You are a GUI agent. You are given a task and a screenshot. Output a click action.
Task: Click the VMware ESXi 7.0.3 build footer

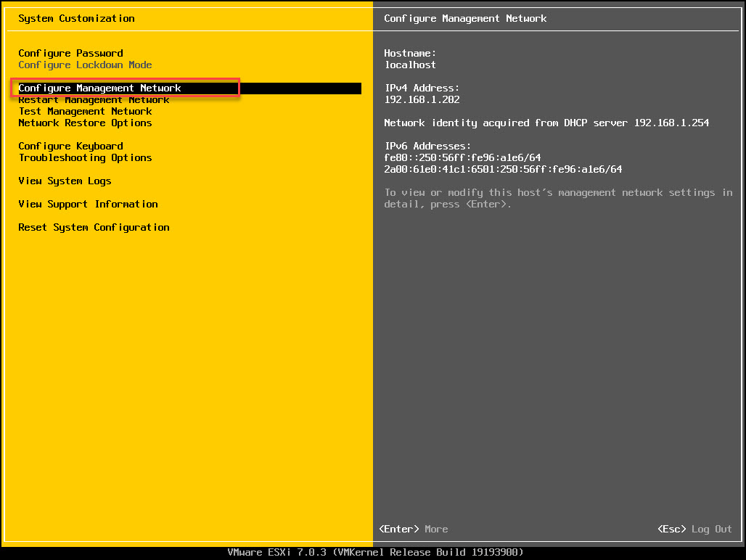tap(375, 553)
